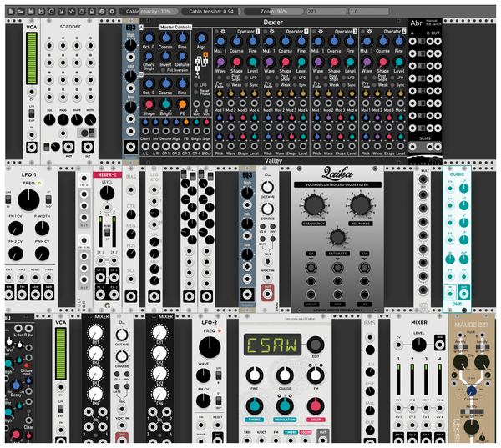Screen dimensions: 501x448
Task: Click the power meter toolbar icon
Action: (82, 11)
